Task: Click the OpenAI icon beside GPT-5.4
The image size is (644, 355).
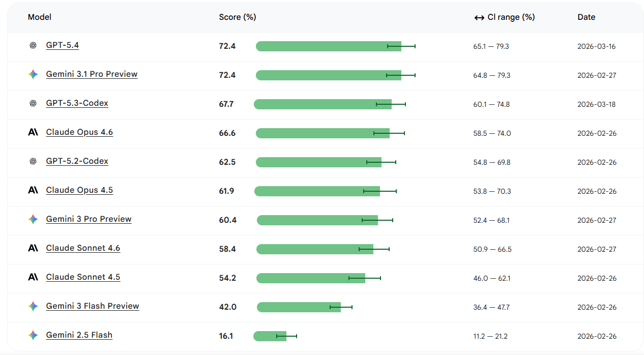Action: point(33,45)
